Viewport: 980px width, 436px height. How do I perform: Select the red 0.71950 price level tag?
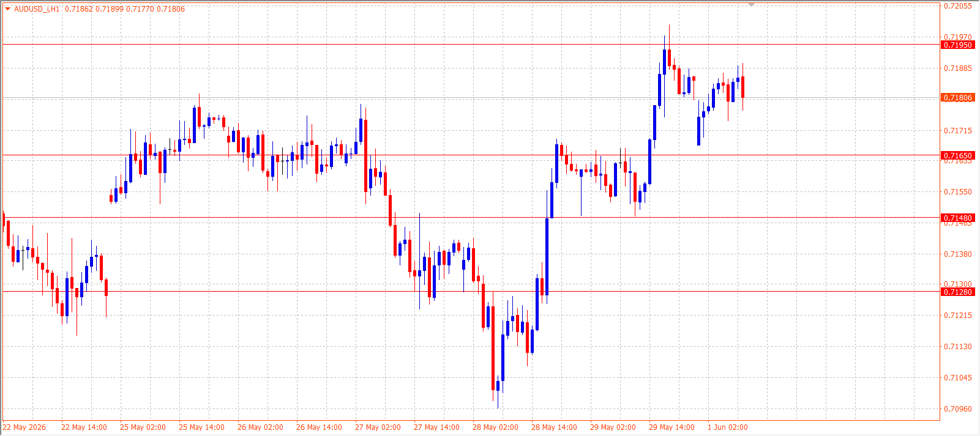click(957, 45)
